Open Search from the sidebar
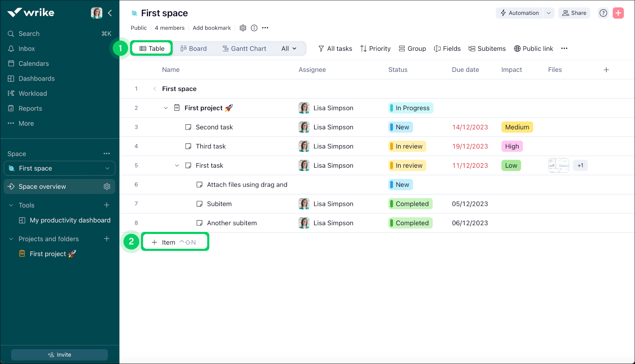The image size is (635, 364). 29,33
